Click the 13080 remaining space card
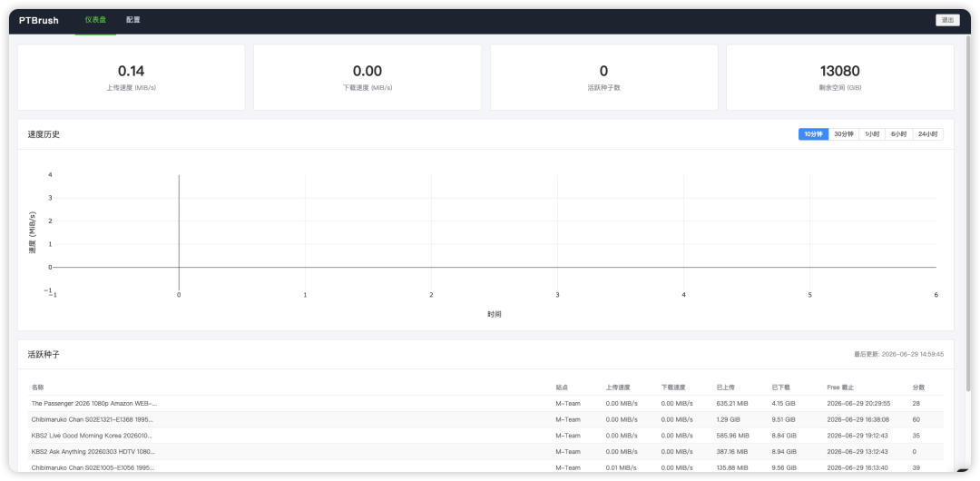Screen dimensions: 980x481 pos(840,77)
